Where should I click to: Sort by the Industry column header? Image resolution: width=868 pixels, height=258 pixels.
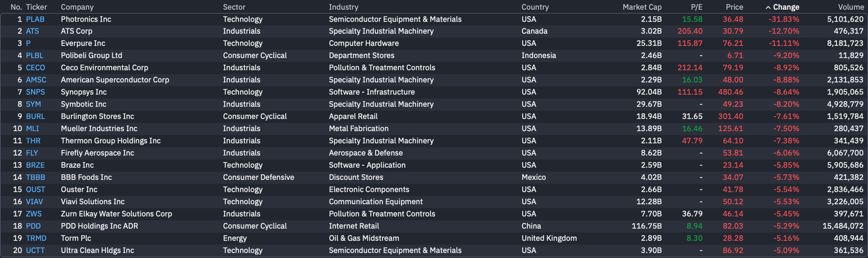pyautogui.click(x=344, y=7)
